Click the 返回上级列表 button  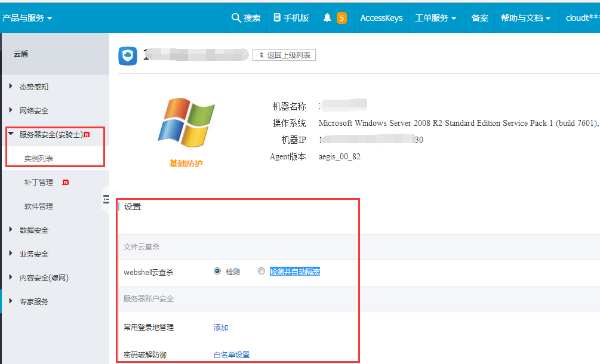pyautogui.click(x=284, y=55)
